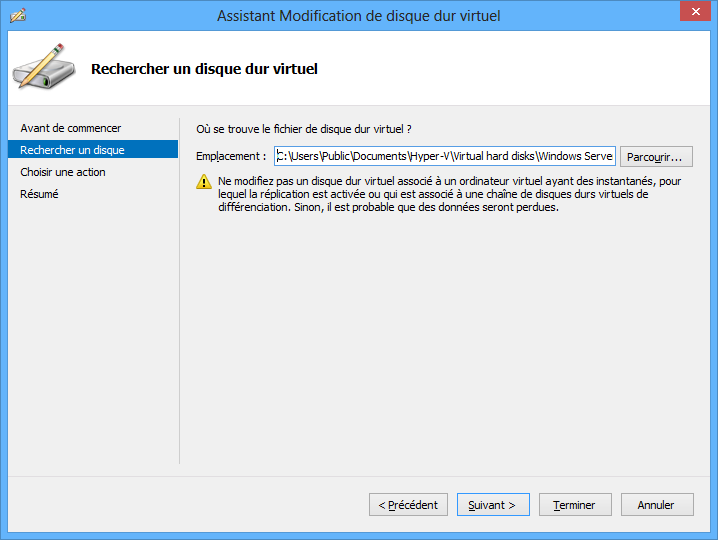This screenshot has width=718, height=540.
Task: Go back with the Précédent button
Action: [x=408, y=505]
